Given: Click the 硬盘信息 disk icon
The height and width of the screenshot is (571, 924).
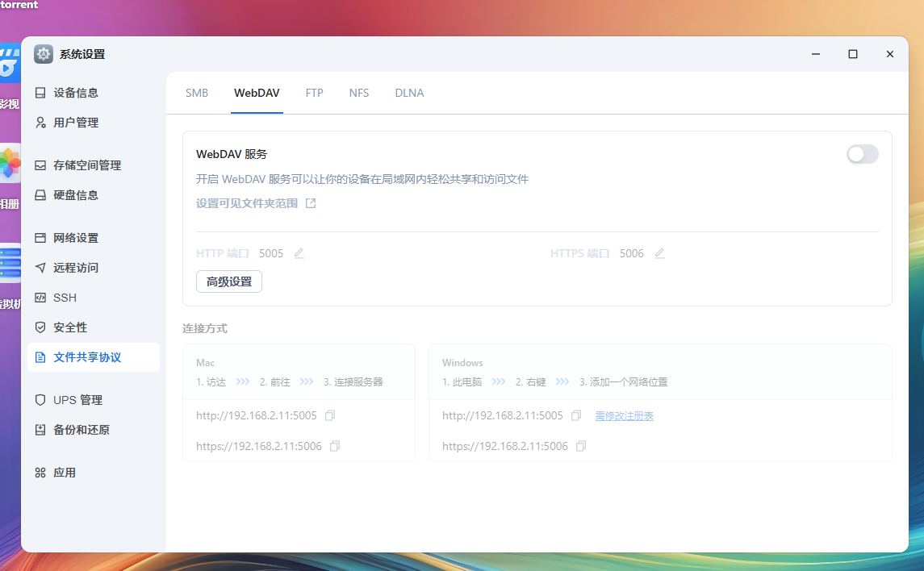Looking at the screenshot, I should click(x=40, y=195).
